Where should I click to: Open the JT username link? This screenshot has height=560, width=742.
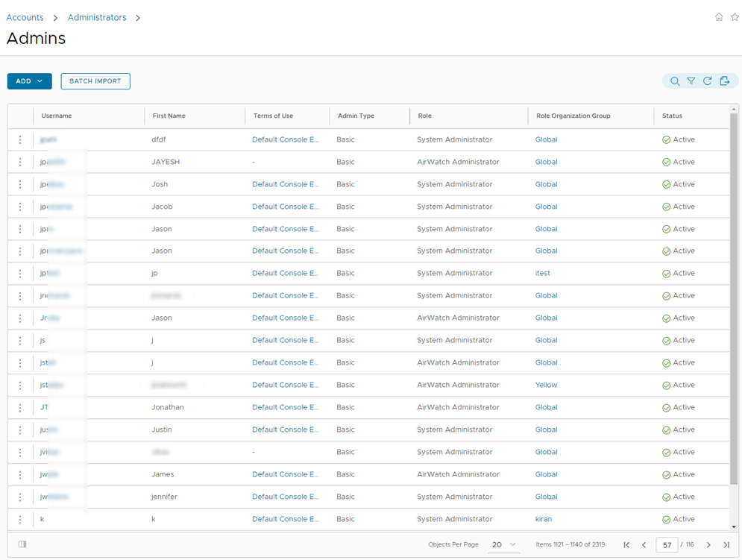click(44, 407)
